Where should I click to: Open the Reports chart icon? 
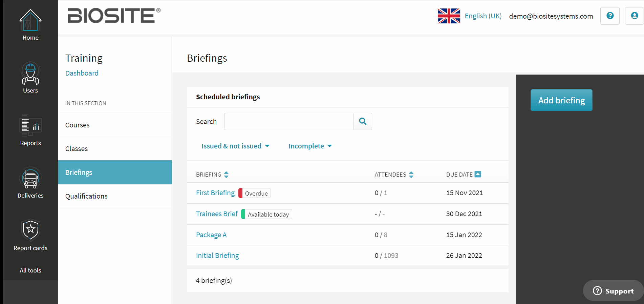(30, 125)
